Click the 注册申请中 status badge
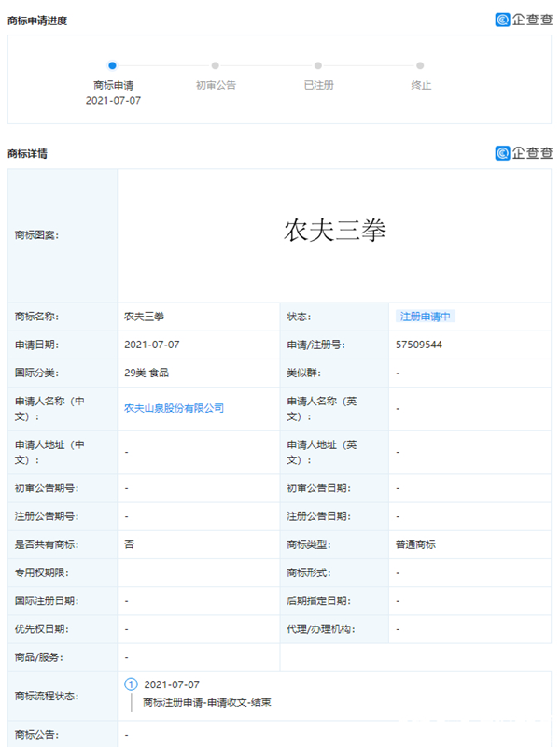The image size is (560, 747). [425, 317]
